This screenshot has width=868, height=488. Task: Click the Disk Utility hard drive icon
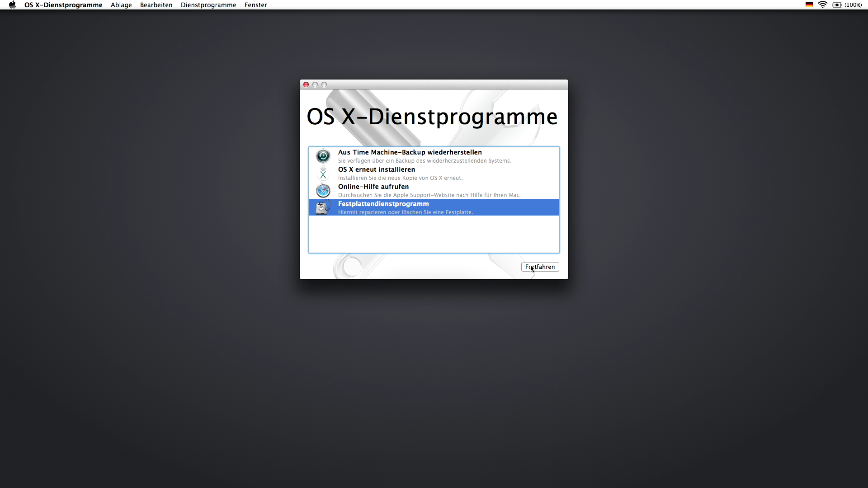pyautogui.click(x=323, y=207)
